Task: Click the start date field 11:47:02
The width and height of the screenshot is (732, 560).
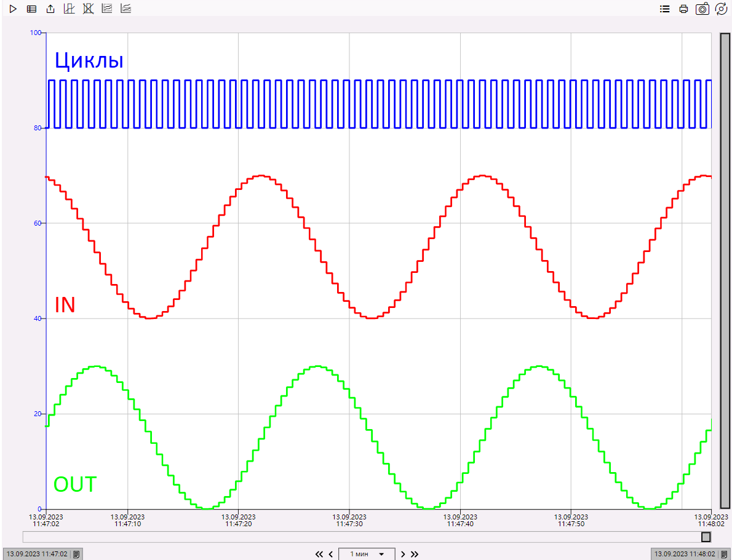Action: click(37, 554)
